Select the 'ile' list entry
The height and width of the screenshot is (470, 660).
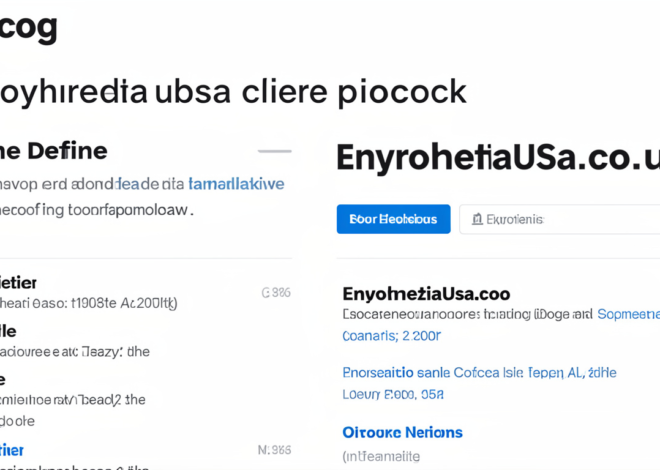pos(8,331)
